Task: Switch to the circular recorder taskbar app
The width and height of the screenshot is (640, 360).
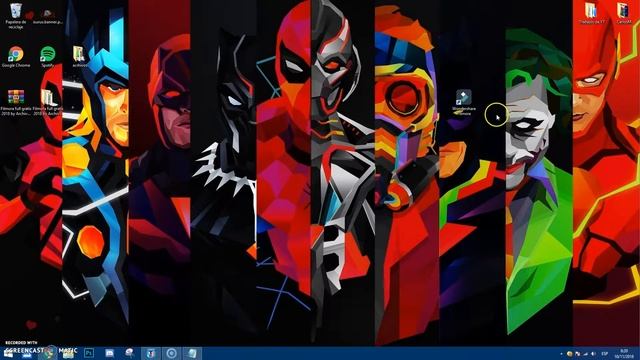Action: click(x=171, y=353)
